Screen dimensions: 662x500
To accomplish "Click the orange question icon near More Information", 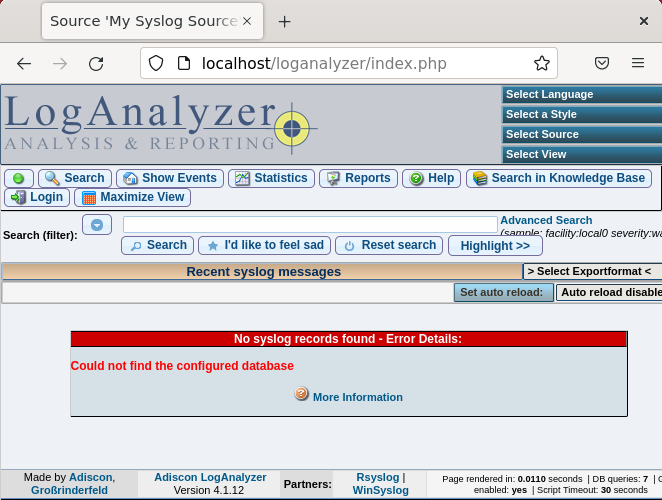I will (x=301, y=394).
